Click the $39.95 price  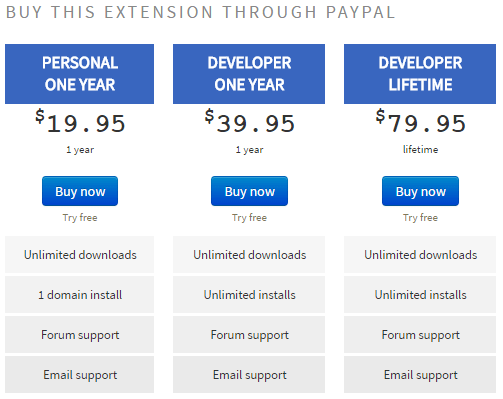(250, 121)
